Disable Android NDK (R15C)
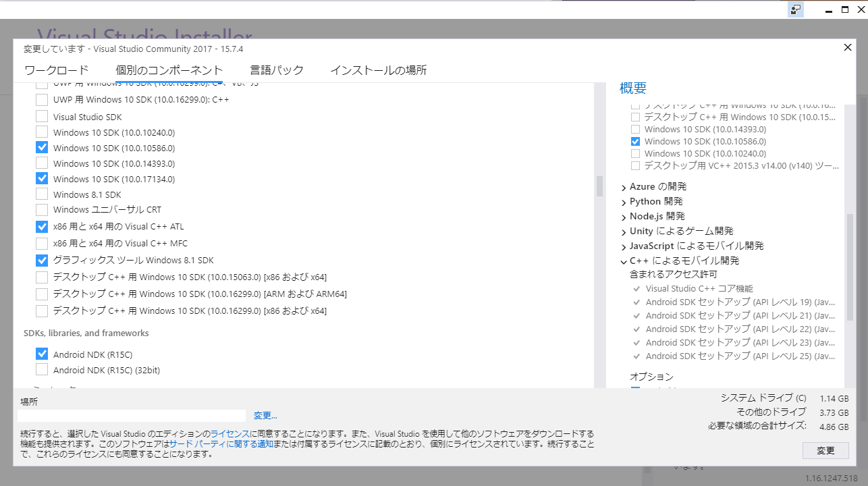 [x=42, y=354]
